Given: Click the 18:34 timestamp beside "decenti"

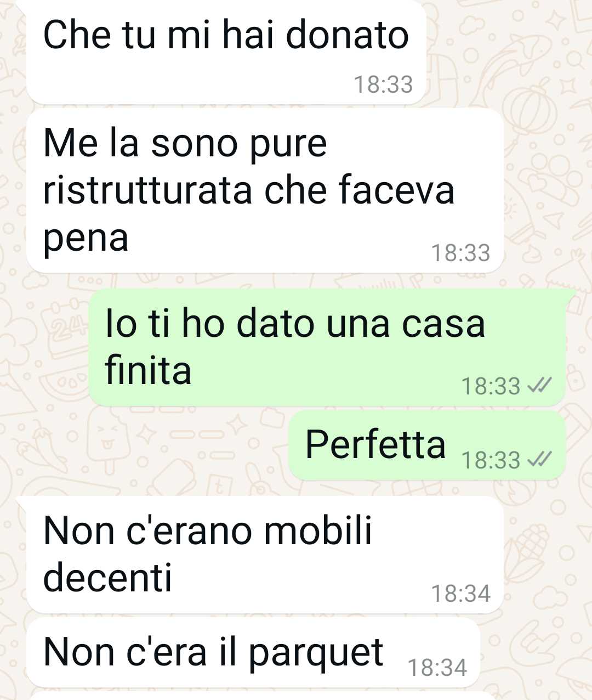Looking at the screenshot, I should pyautogui.click(x=460, y=594).
